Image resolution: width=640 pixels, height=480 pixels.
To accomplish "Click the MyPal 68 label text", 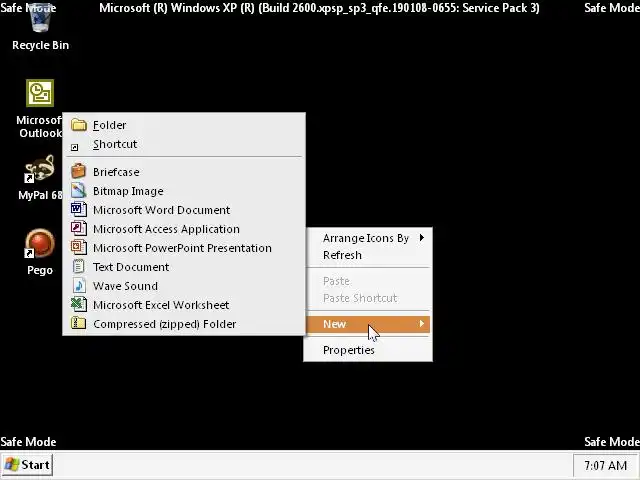I will click(x=40, y=195).
